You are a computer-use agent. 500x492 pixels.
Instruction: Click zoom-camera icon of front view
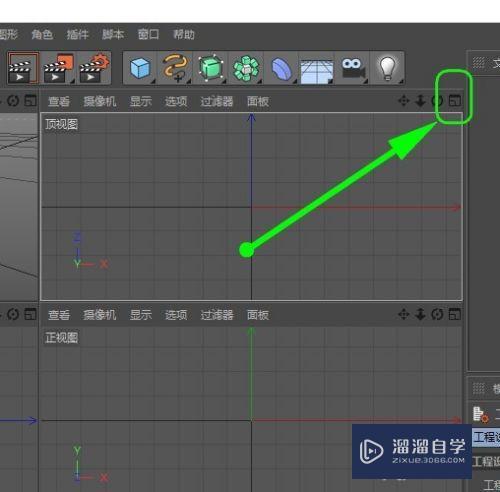pyautogui.click(x=421, y=314)
